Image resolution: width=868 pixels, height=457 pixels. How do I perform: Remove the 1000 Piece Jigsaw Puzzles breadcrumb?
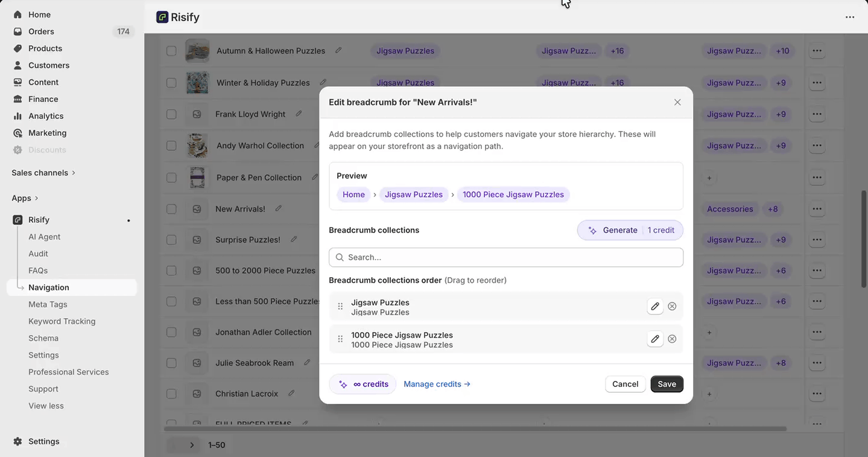672,339
